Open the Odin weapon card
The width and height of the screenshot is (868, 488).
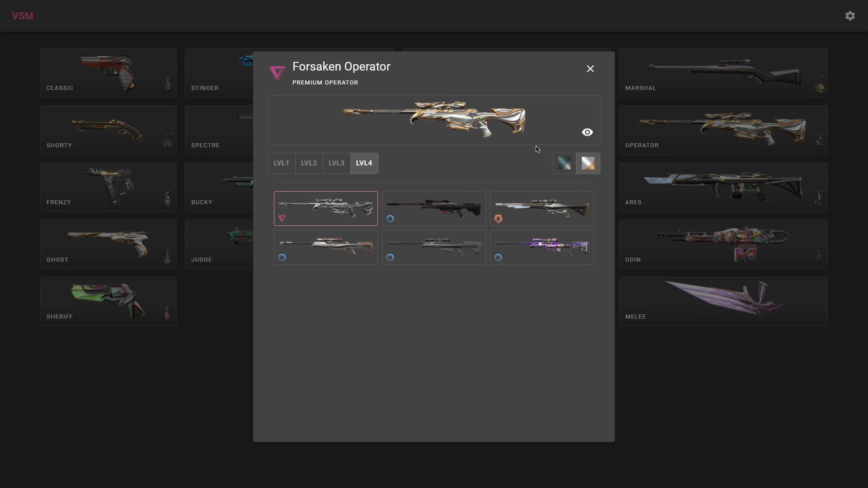click(723, 244)
